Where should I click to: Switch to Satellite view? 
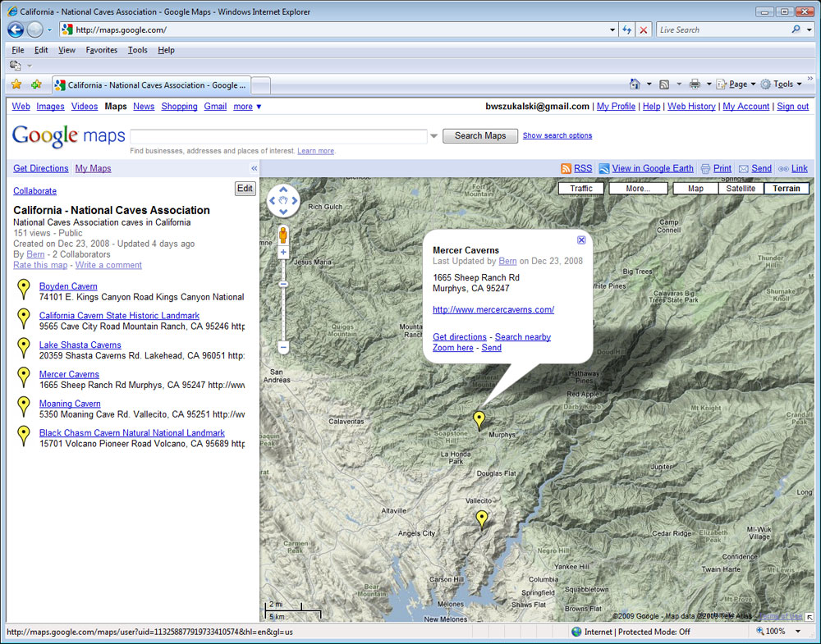741,189
